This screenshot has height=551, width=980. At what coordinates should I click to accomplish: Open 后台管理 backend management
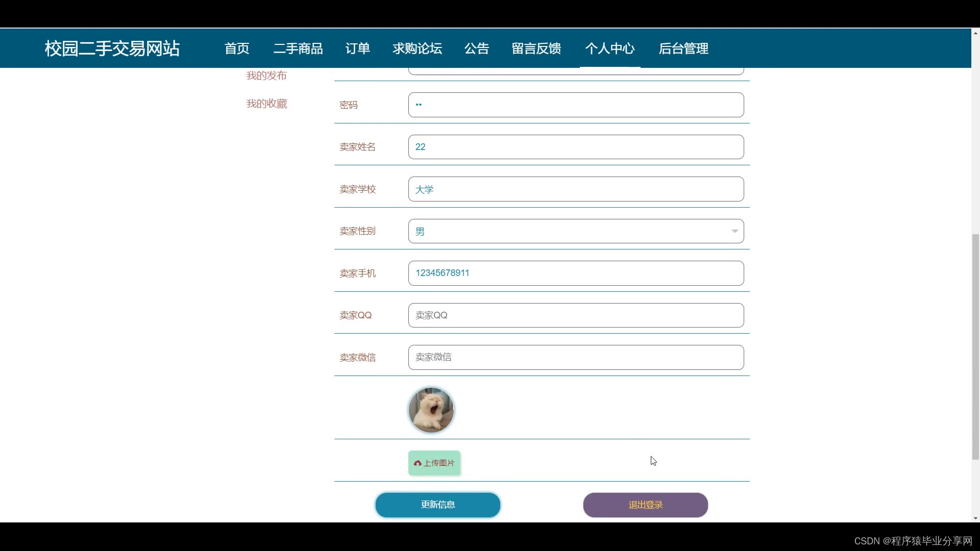click(683, 48)
